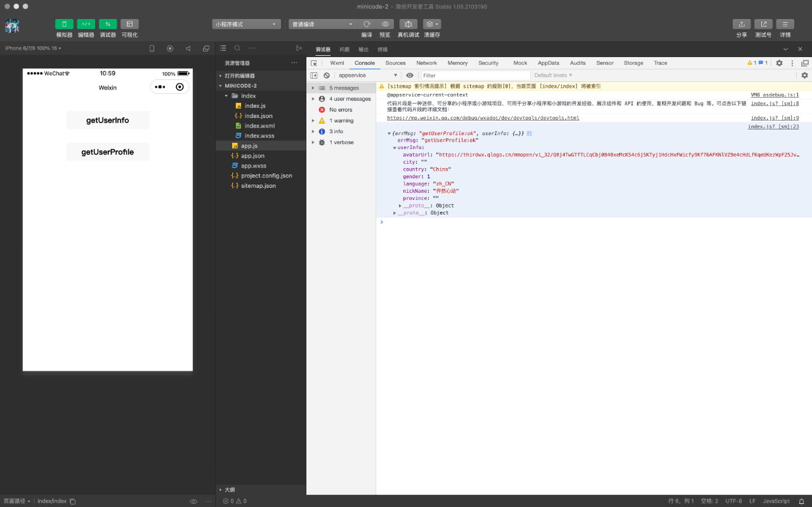Collapse the MINICODE-2 project tree
Image resolution: width=812 pixels, height=507 pixels.
261,86
